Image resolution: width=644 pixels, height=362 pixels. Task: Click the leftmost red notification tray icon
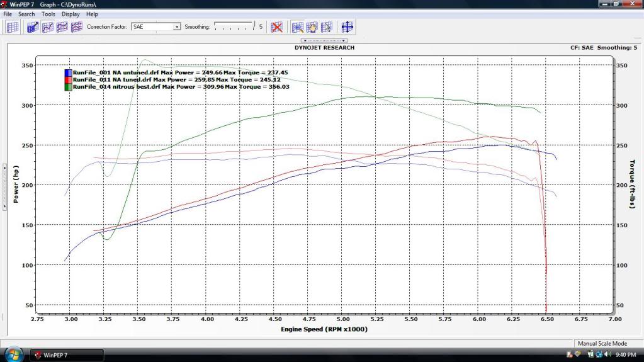(x=570, y=354)
